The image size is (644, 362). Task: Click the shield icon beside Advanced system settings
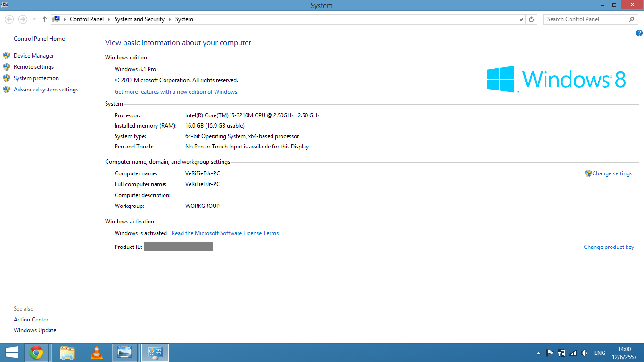click(7, 90)
